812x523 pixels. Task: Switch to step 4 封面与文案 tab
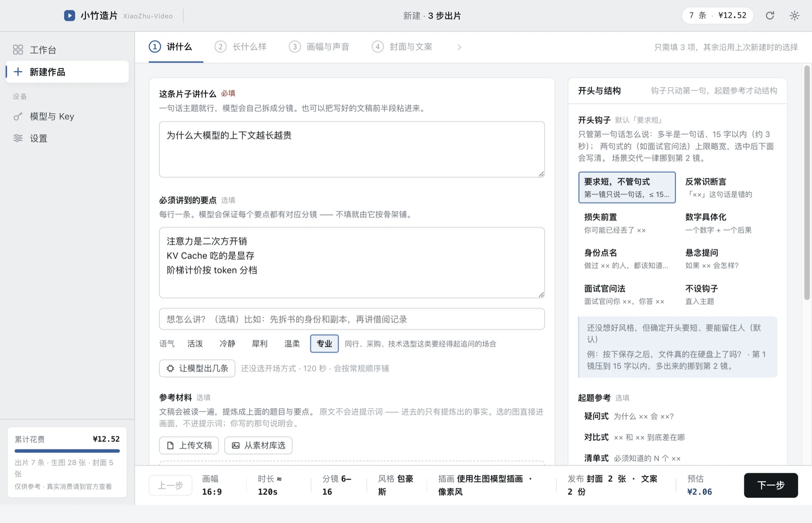[x=402, y=47]
